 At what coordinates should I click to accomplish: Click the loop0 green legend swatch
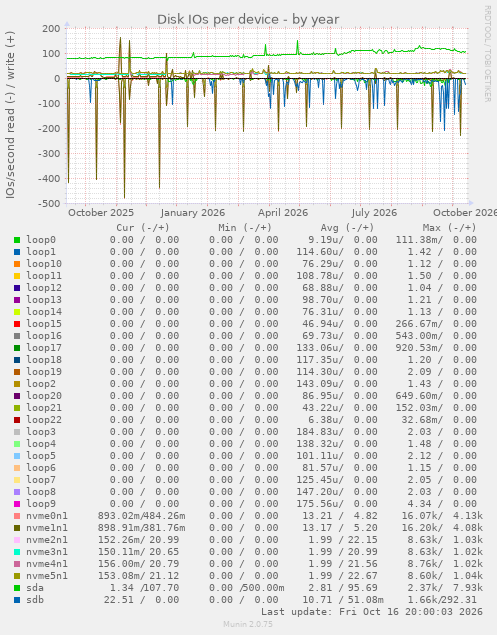17,240
